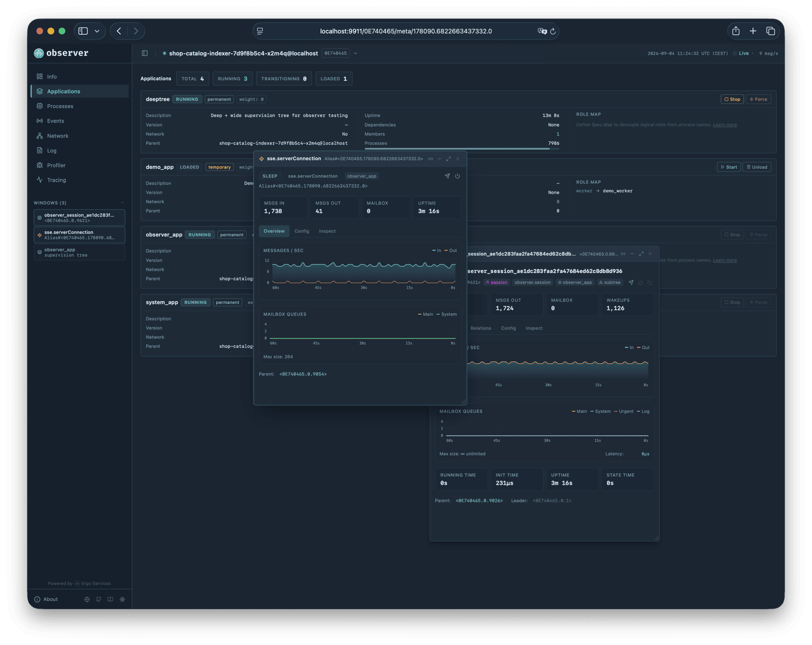Open the GitHub icon in footer
The width and height of the screenshot is (812, 645).
[99, 599]
